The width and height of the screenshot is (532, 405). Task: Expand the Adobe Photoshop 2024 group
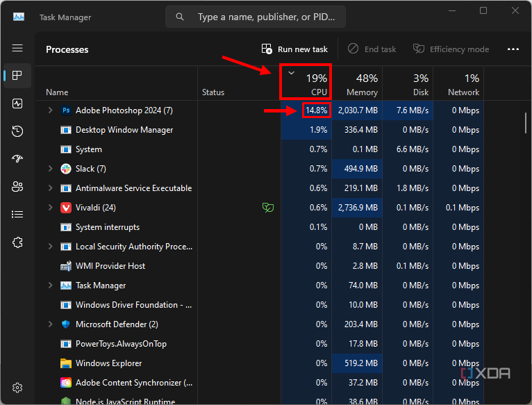[x=50, y=110]
